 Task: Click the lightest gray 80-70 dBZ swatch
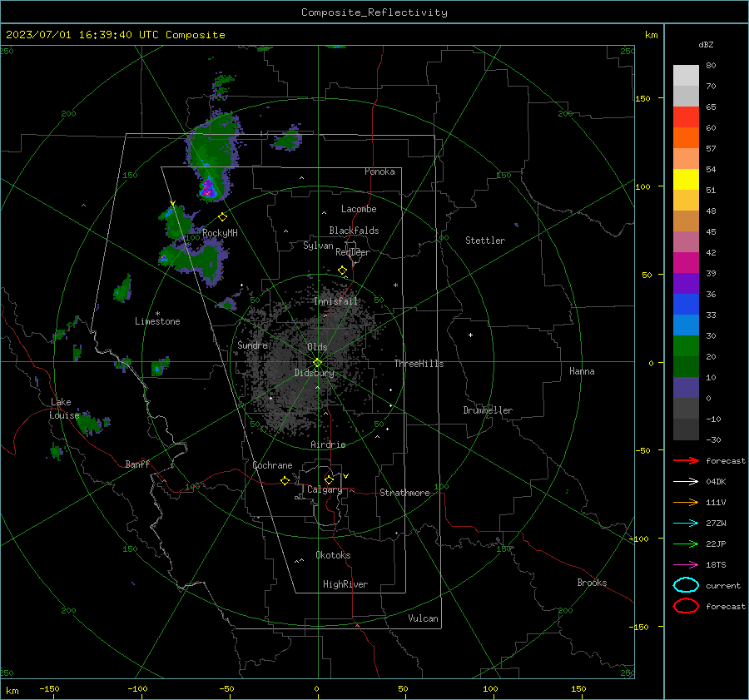coord(686,76)
